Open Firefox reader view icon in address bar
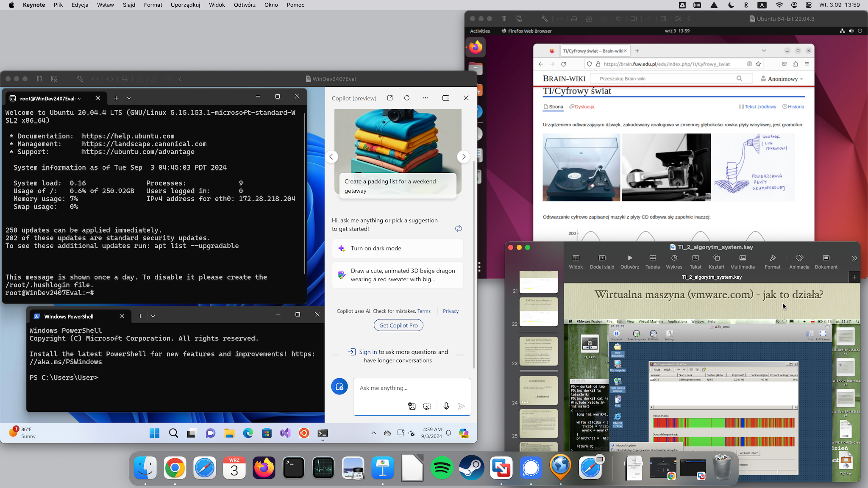Screen dimensions: 868x488 coord(749,64)
